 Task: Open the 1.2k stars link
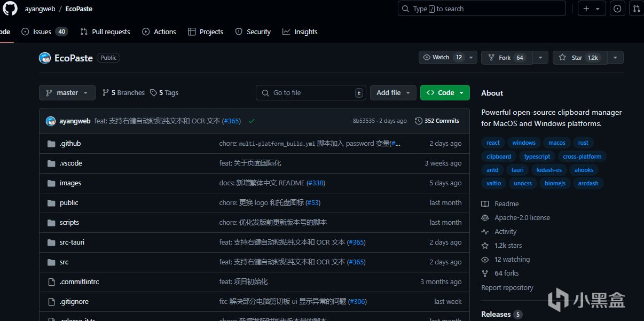pyautogui.click(x=508, y=246)
